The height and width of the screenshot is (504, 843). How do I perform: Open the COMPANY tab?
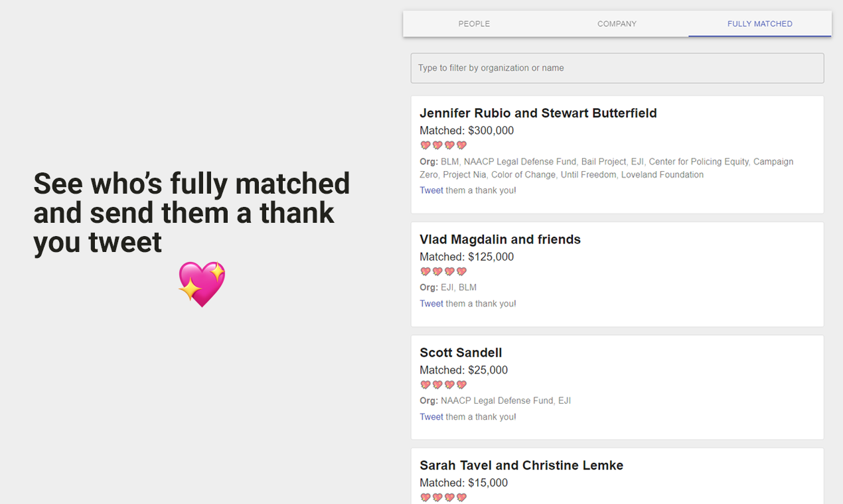pyautogui.click(x=617, y=24)
